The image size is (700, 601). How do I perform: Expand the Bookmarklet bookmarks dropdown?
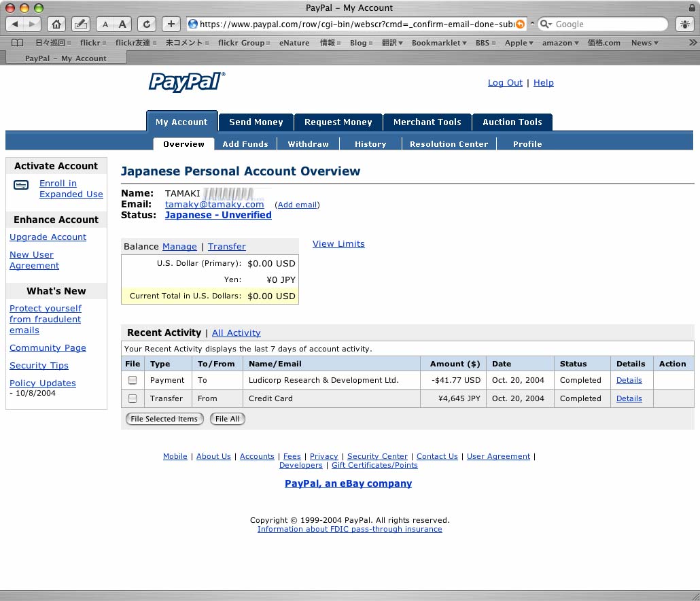pyautogui.click(x=439, y=43)
